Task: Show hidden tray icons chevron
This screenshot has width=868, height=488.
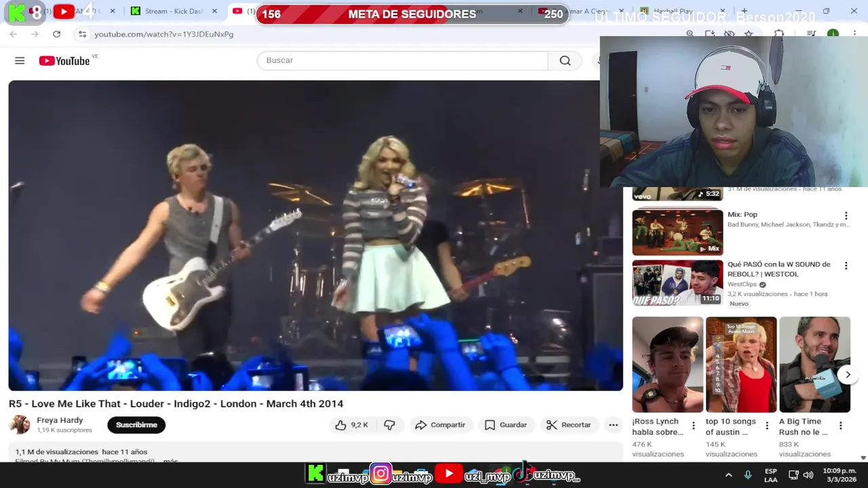Action: pyautogui.click(x=728, y=475)
